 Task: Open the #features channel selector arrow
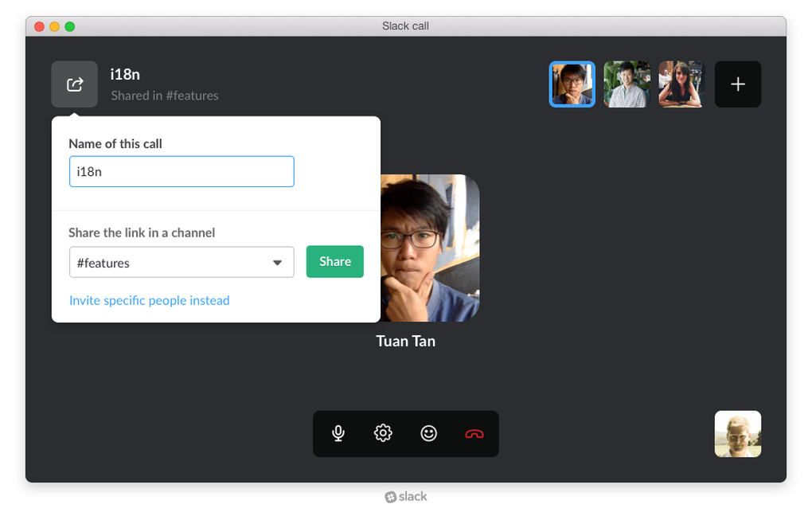pyautogui.click(x=277, y=262)
